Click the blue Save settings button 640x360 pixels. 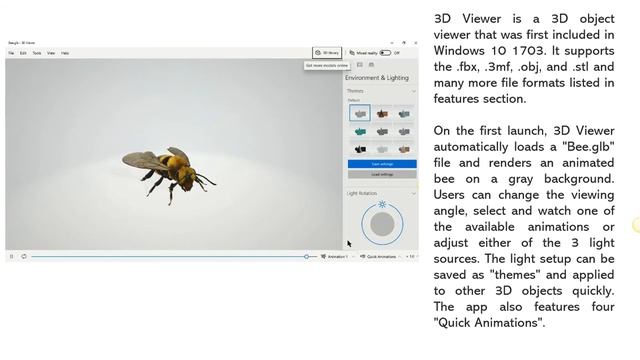382,164
